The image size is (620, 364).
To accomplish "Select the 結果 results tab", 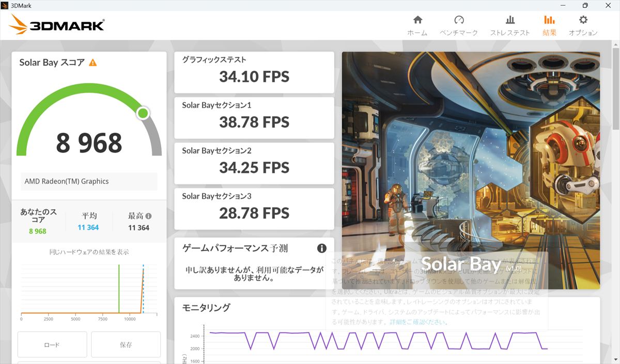I will click(549, 26).
